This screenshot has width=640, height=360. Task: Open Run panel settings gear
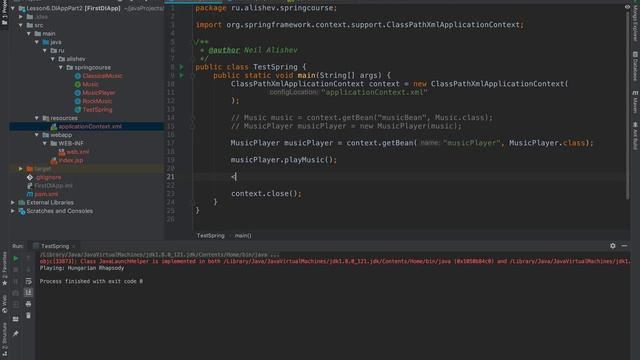[x=613, y=246]
